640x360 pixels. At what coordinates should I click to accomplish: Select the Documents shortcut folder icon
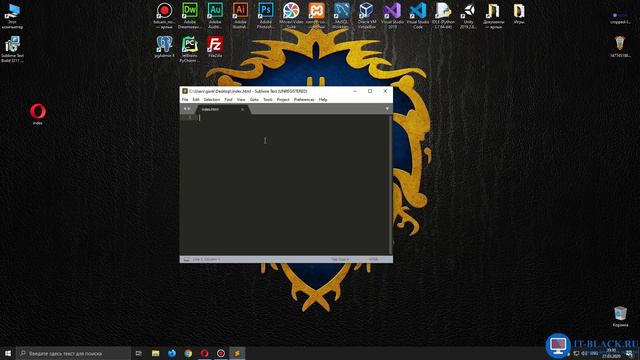(x=493, y=16)
